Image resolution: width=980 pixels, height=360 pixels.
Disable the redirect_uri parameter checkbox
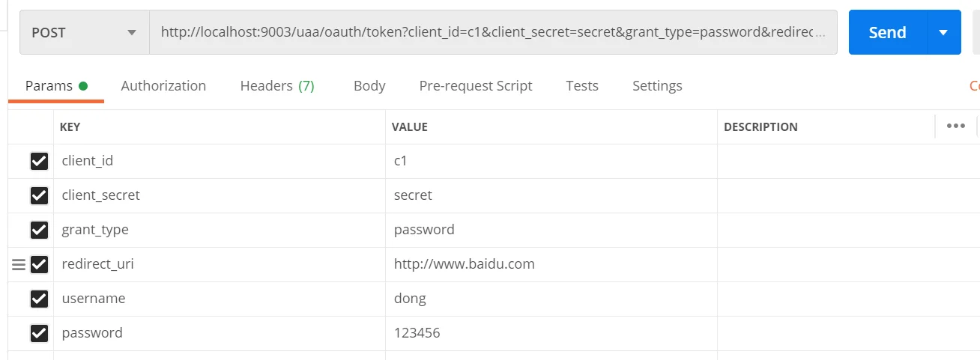tap(39, 264)
